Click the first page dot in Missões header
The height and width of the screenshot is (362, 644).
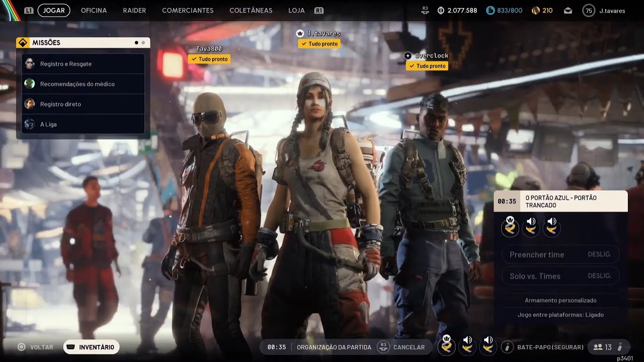(x=136, y=43)
